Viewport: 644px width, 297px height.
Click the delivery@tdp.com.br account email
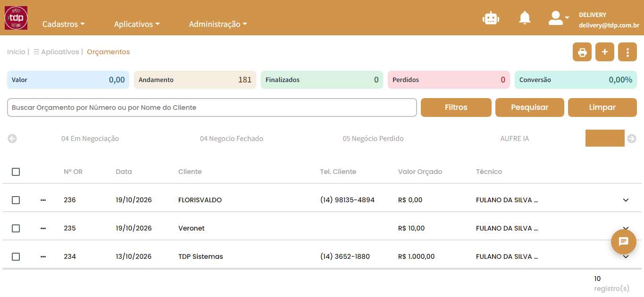(609, 26)
